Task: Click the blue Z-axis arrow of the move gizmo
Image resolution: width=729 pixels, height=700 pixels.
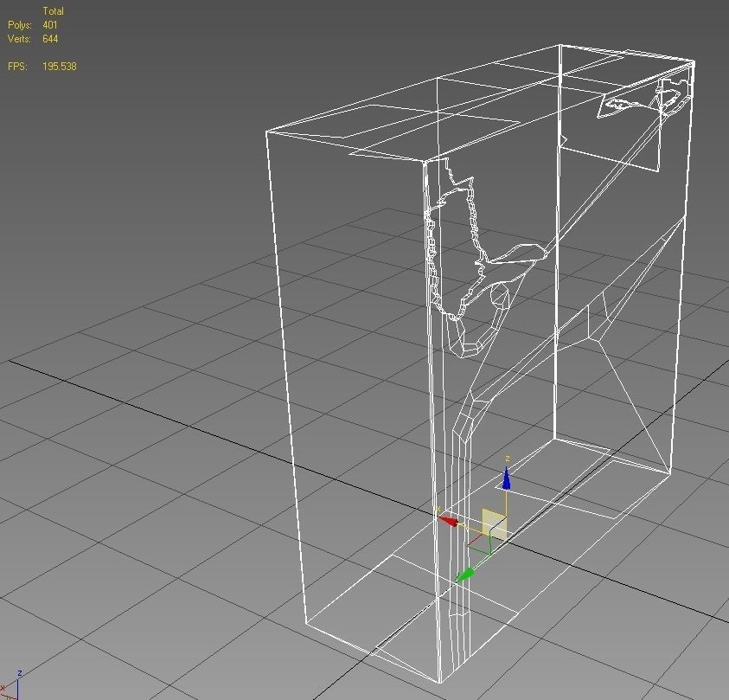Action: [506, 479]
